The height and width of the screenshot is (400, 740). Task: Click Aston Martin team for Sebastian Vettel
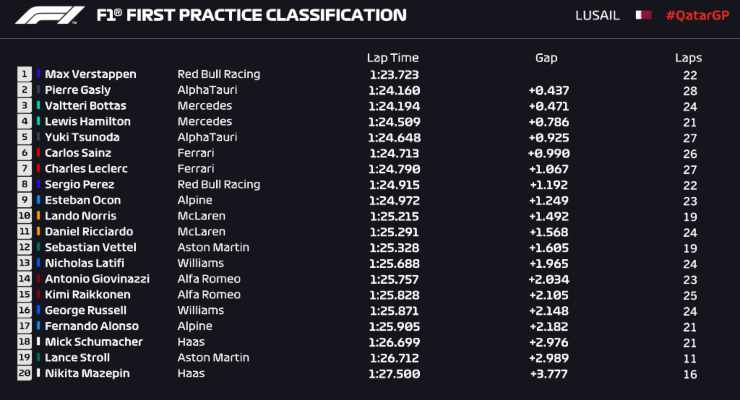click(x=213, y=247)
